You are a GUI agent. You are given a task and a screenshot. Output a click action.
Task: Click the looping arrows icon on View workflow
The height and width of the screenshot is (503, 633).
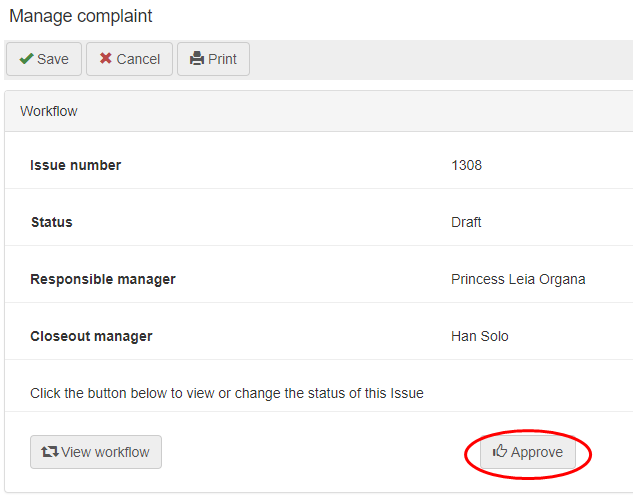(x=49, y=452)
